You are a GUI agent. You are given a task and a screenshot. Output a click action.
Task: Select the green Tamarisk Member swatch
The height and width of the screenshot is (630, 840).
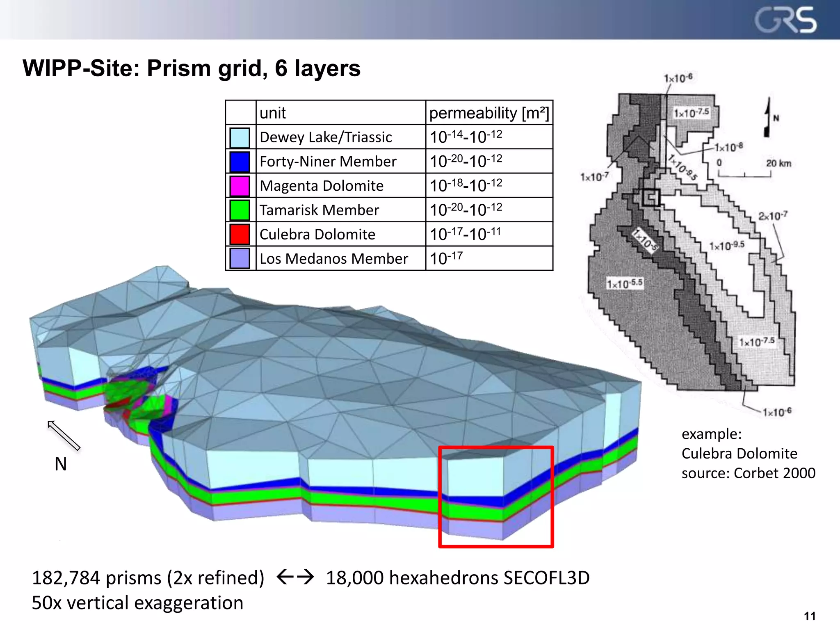coord(240,210)
